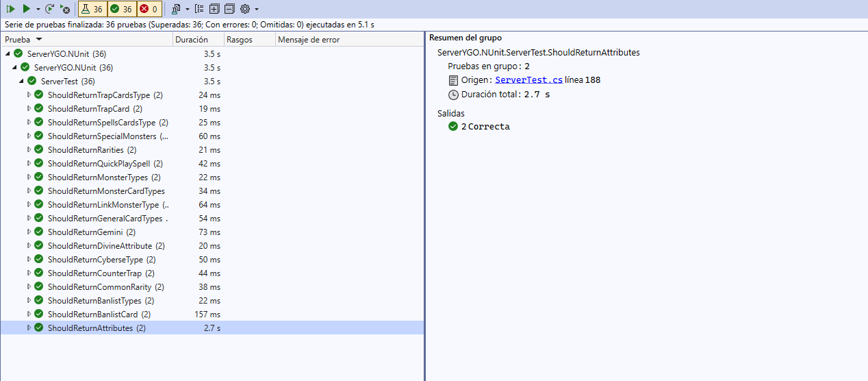Click the Resumen del grupo heading
Screen dimensions: 868x381
coord(465,38)
